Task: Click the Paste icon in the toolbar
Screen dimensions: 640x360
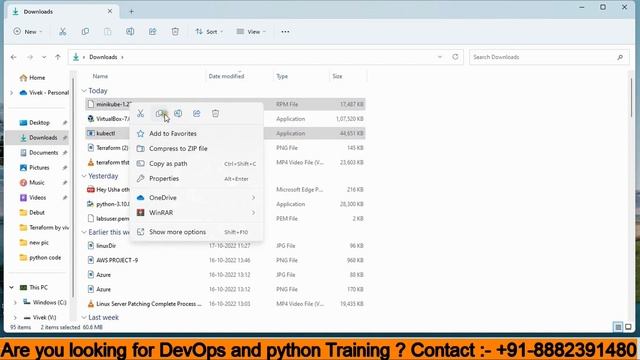Action: point(107,31)
